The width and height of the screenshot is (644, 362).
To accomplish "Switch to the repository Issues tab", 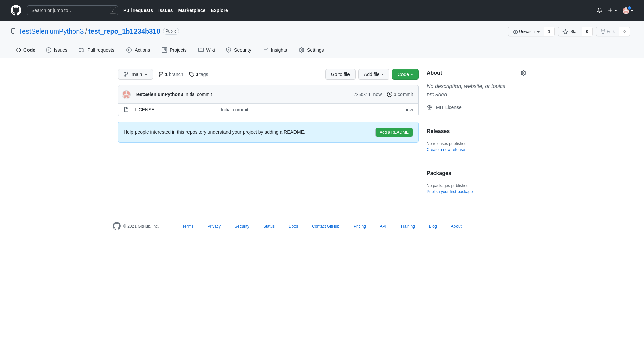I will tap(57, 50).
